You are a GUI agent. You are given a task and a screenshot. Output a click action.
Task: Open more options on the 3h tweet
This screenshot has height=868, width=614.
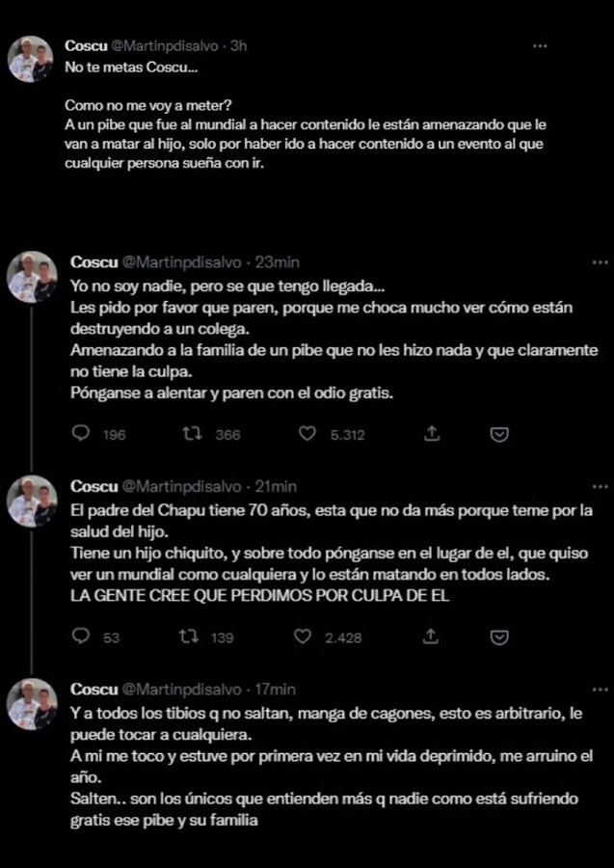[540, 46]
